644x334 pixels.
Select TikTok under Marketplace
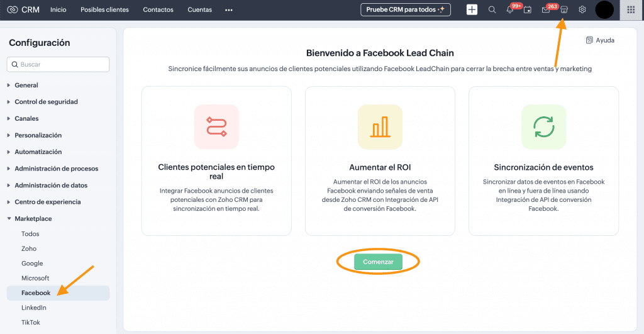31,323
